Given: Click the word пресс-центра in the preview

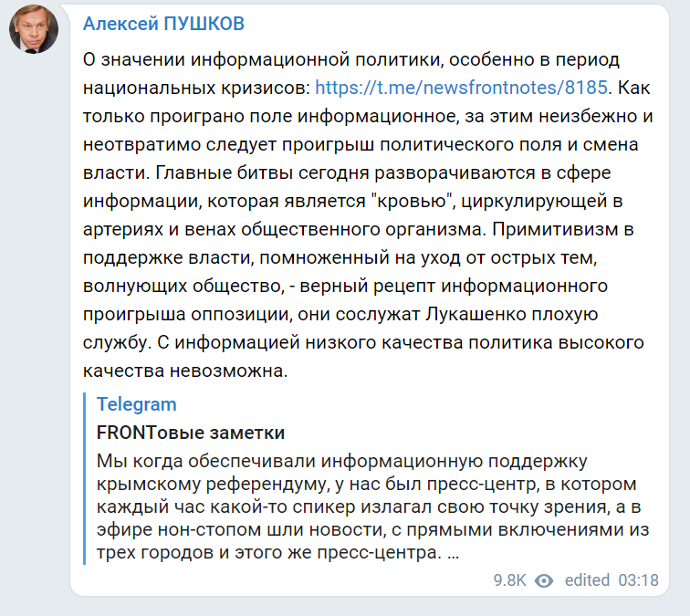Looking at the screenshot, I should pos(381,553).
